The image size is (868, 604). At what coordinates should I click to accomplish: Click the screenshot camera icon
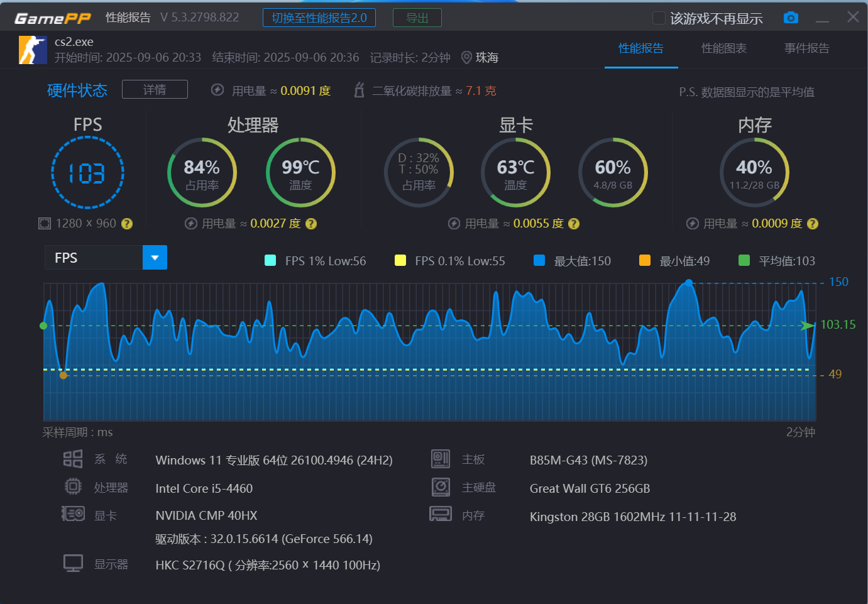click(791, 18)
